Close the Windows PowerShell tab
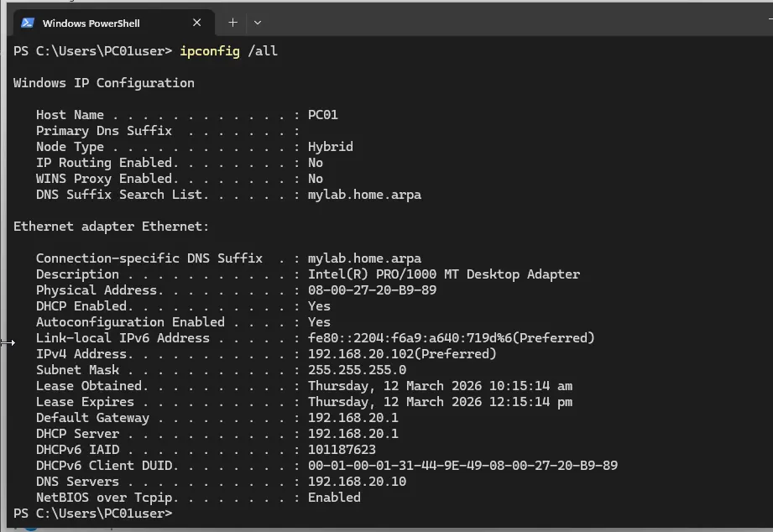The height and width of the screenshot is (532, 773). pos(196,23)
